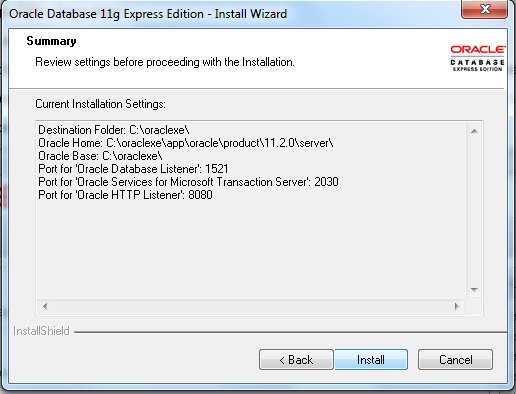Select the Destination Folder line
The height and width of the screenshot is (394, 516).
point(114,130)
